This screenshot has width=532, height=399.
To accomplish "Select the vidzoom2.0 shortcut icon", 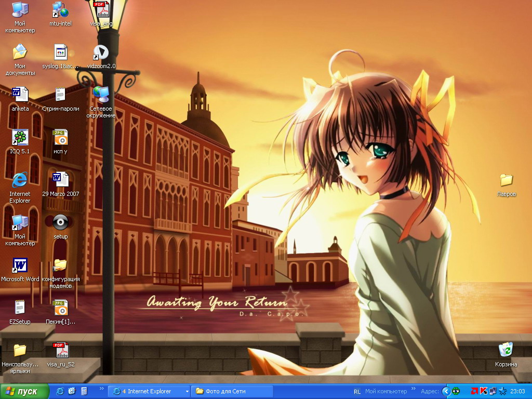I will [101, 57].
